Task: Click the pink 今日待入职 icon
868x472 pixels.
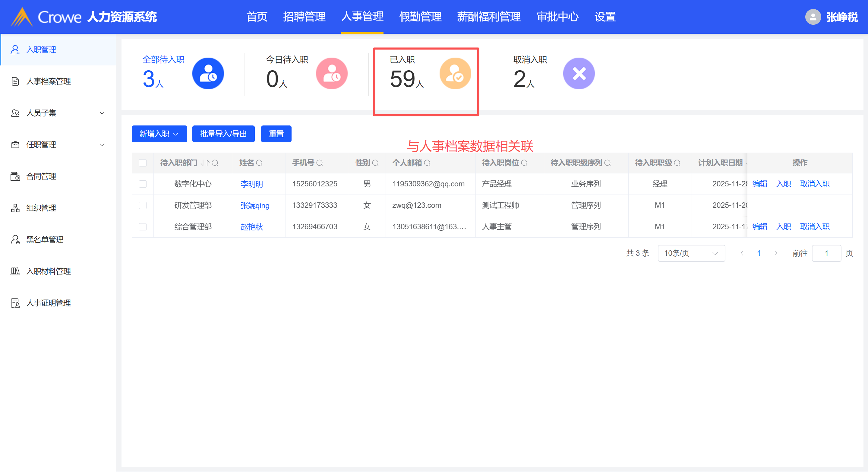Action: click(x=332, y=74)
